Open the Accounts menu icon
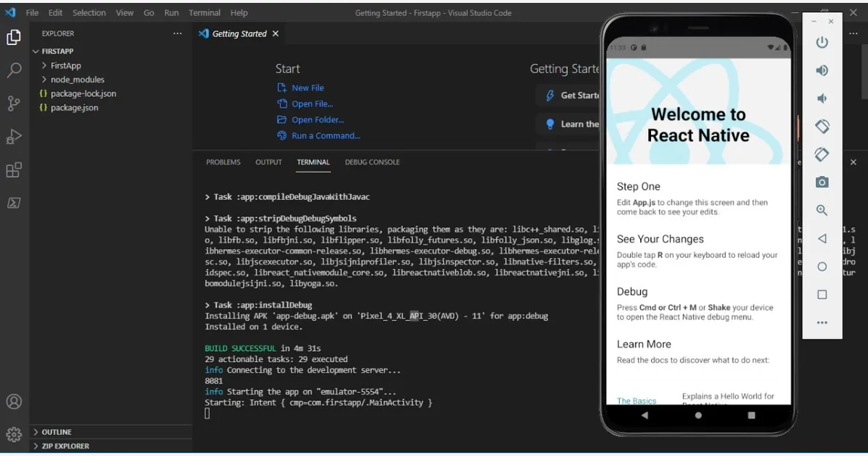Viewport: 868px width, 456px height. tap(14, 402)
